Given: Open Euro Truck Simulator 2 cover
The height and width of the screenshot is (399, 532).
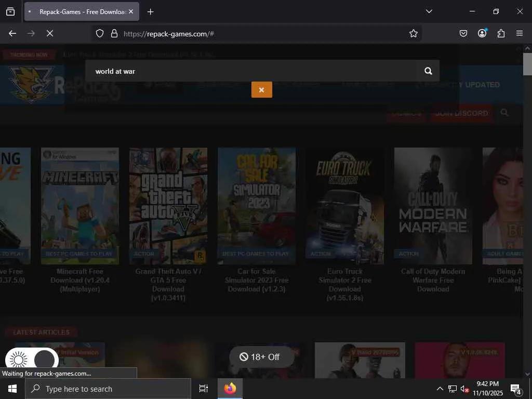Looking at the screenshot, I should [345, 206].
